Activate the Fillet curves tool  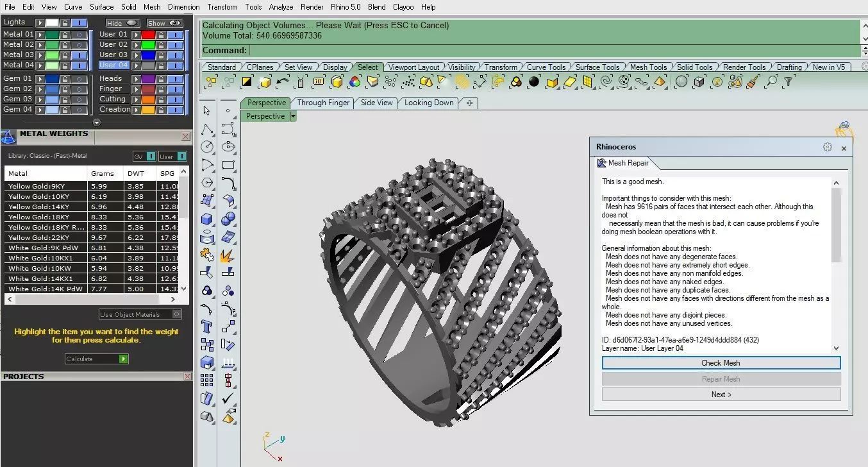click(x=228, y=183)
